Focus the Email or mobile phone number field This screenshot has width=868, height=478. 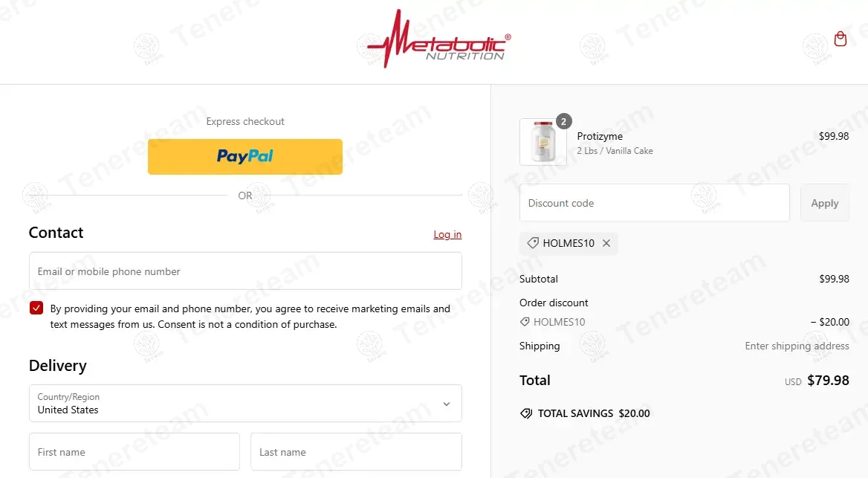pyautogui.click(x=245, y=271)
